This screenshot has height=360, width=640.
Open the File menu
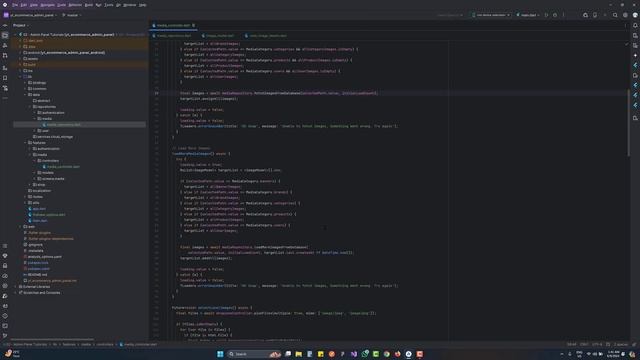coord(15,5)
